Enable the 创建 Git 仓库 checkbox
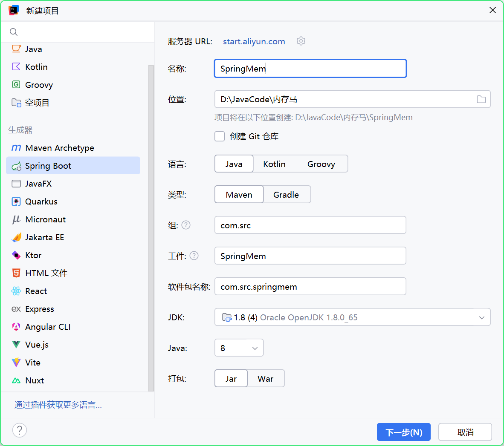This screenshot has width=504, height=446. (220, 136)
